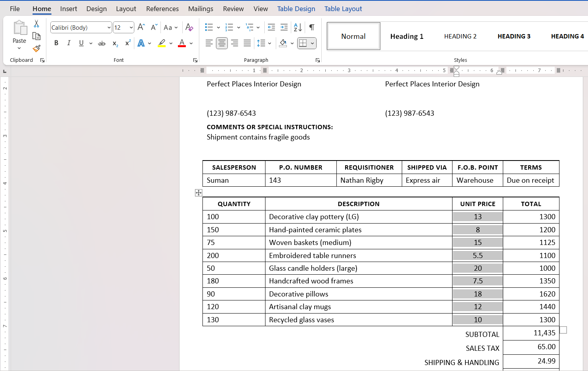
Task: Open the Clipboard pane launcher
Action: click(x=42, y=60)
